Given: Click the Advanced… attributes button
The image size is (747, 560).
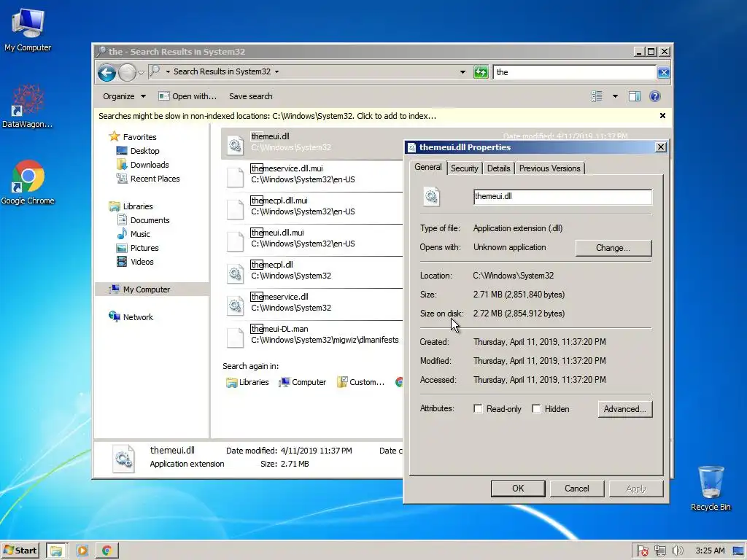Looking at the screenshot, I should (625, 409).
